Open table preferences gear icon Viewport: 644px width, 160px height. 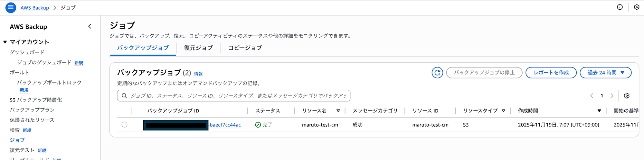[627, 96]
